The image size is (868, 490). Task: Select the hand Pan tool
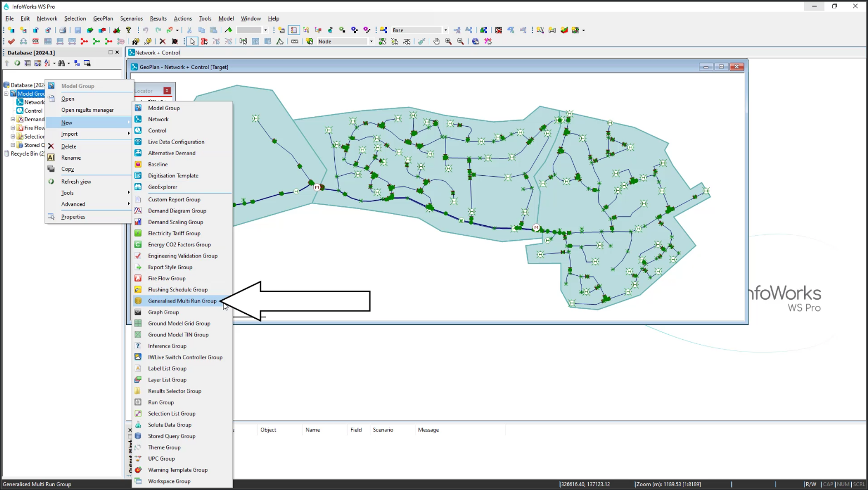[437, 41]
